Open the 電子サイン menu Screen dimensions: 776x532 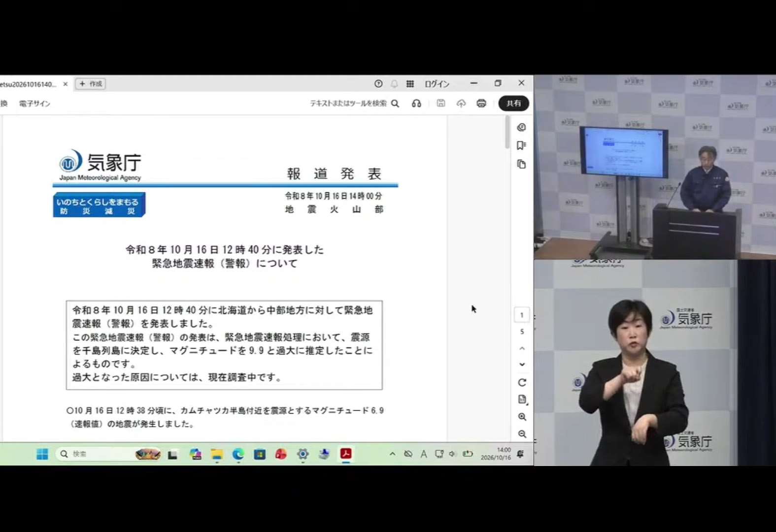(x=34, y=103)
